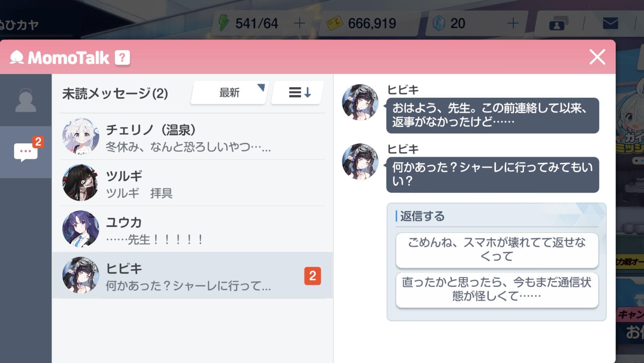Open the overlapping ID cards icon in top bar
Viewport: 644px width, 363px height.
click(558, 23)
